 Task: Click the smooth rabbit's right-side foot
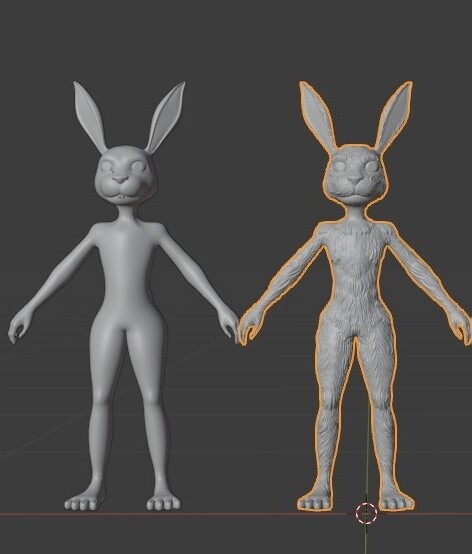tap(163, 502)
